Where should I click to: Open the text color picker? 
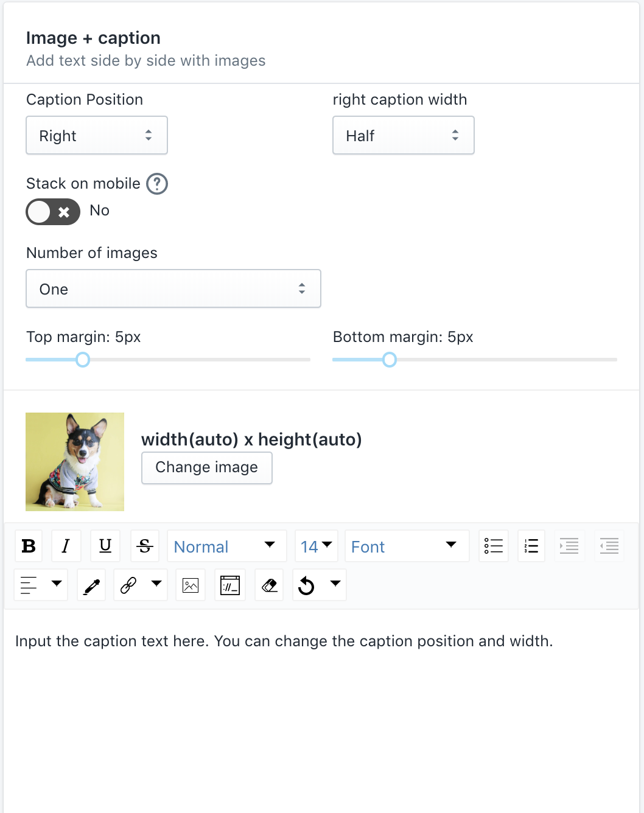(91, 585)
